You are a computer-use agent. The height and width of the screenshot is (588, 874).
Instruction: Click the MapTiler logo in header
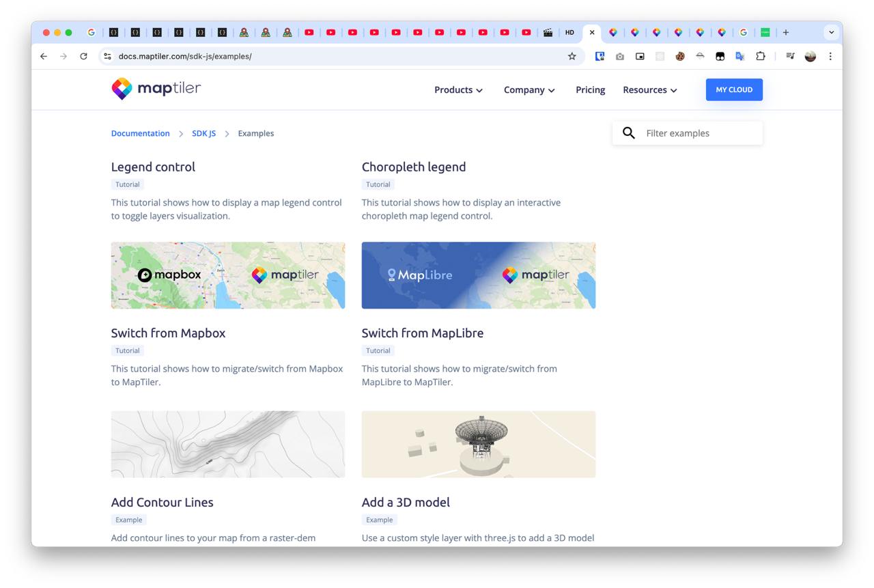156,89
